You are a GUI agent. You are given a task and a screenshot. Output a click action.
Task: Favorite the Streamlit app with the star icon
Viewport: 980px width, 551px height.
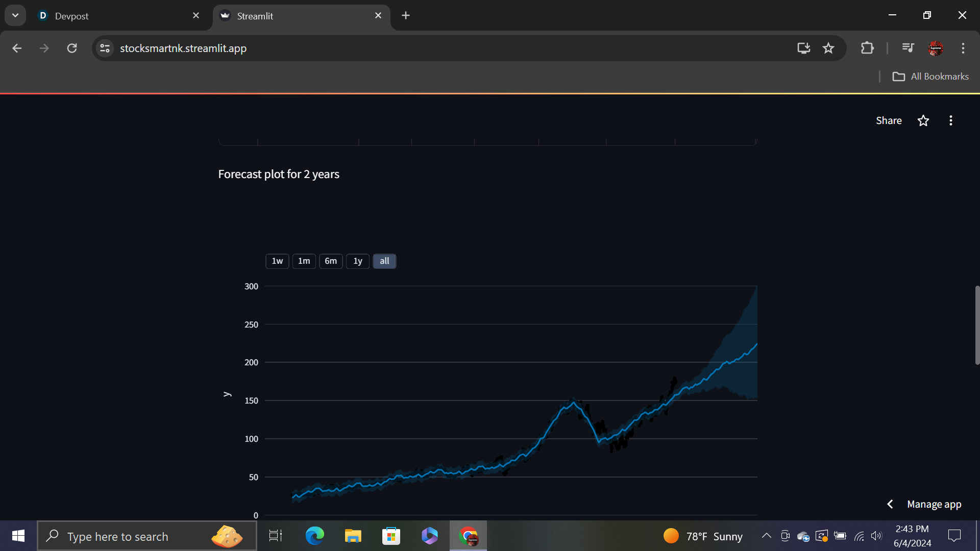[923, 121]
